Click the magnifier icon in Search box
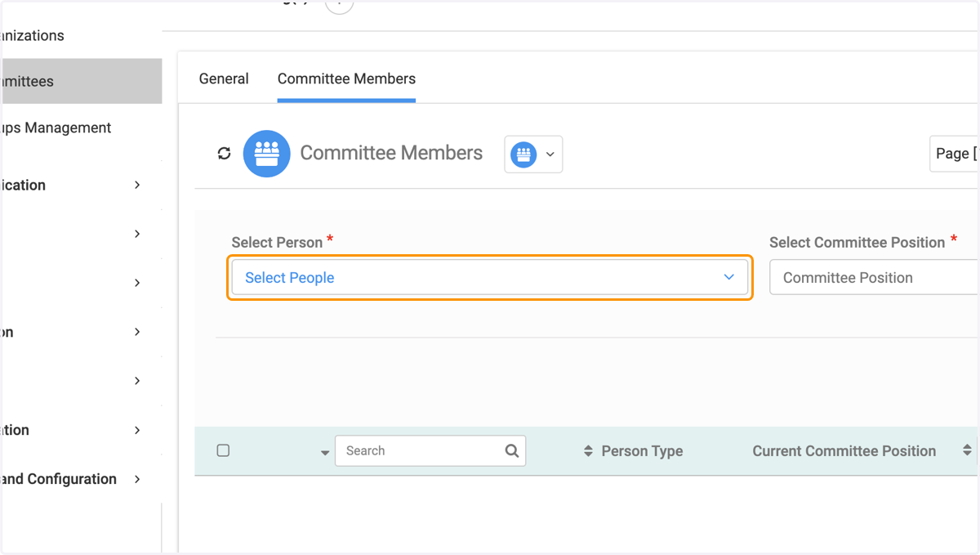Viewport: 980px width, 555px height. click(x=512, y=450)
